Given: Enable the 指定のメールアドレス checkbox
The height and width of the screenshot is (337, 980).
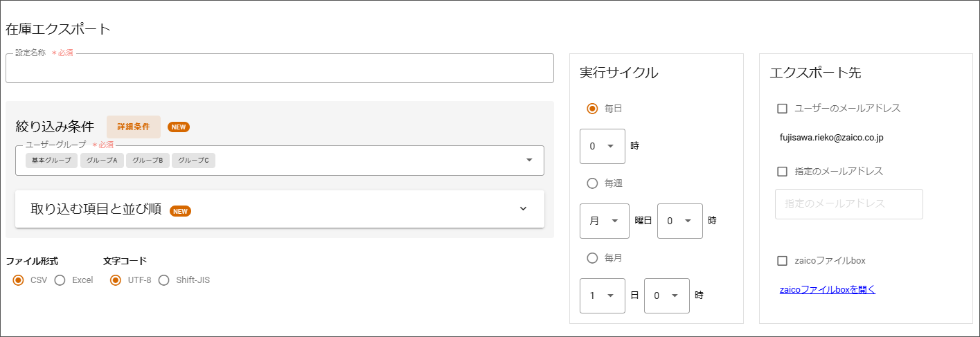Looking at the screenshot, I should click(783, 172).
